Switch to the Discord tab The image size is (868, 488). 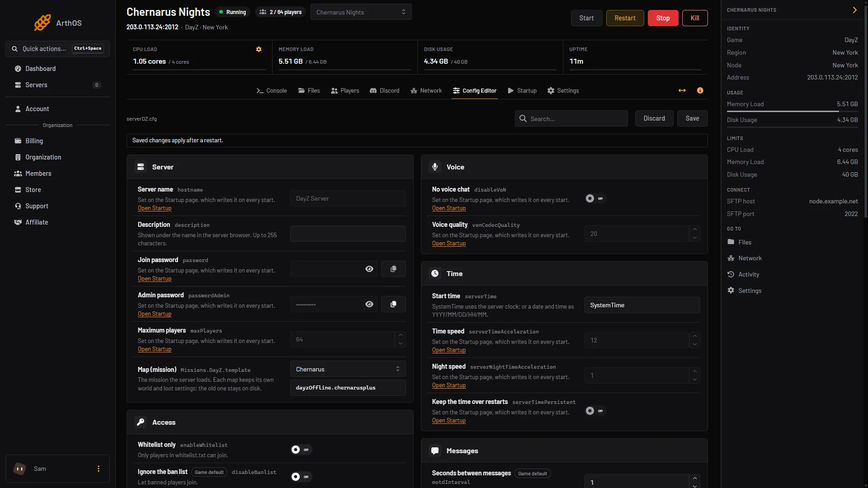385,90
